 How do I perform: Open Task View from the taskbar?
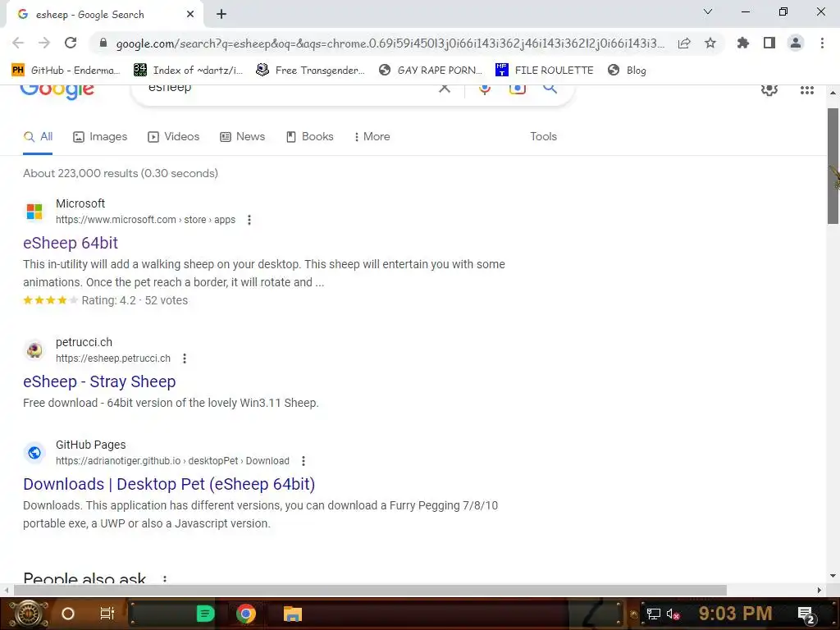(x=107, y=614)
